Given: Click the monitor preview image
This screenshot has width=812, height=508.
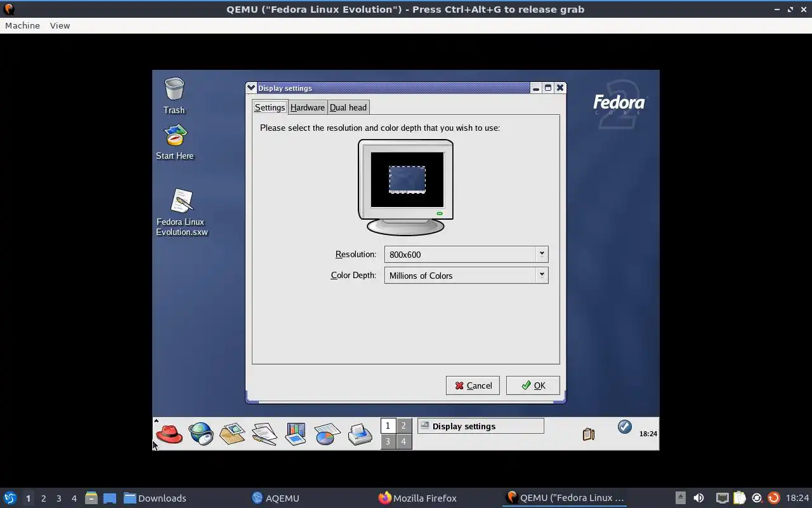Looking at the screenshot, I should click(x=406, y=187).
